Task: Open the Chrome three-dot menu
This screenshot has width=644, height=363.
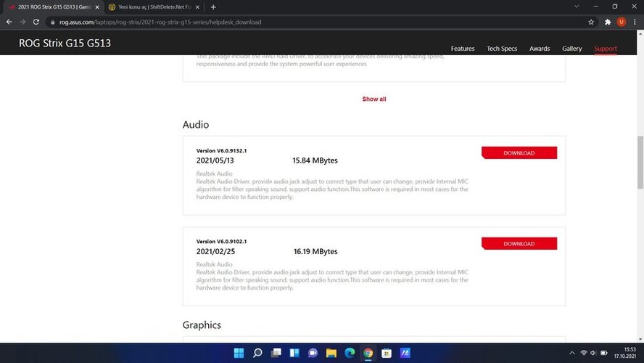Action: 635,23
